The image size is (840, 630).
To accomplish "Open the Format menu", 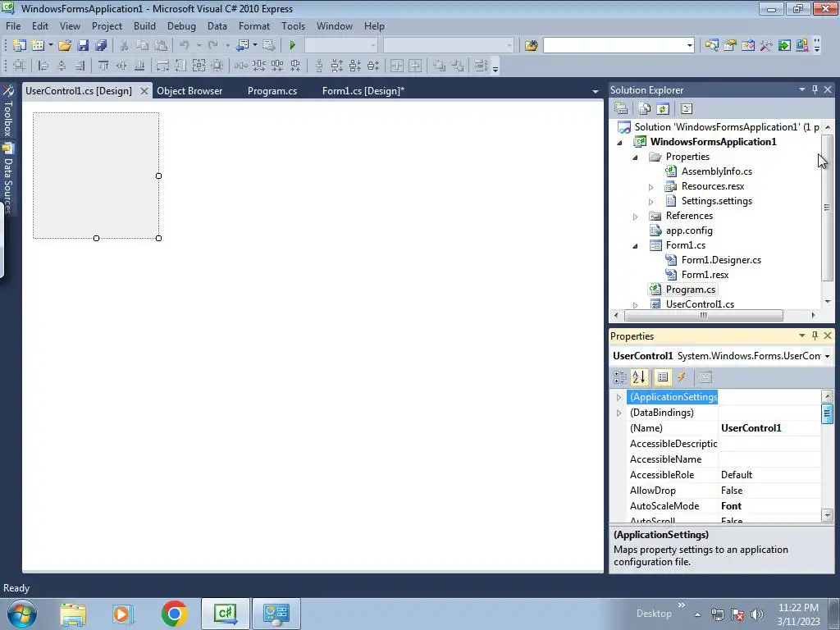I will tap(254, 25).
